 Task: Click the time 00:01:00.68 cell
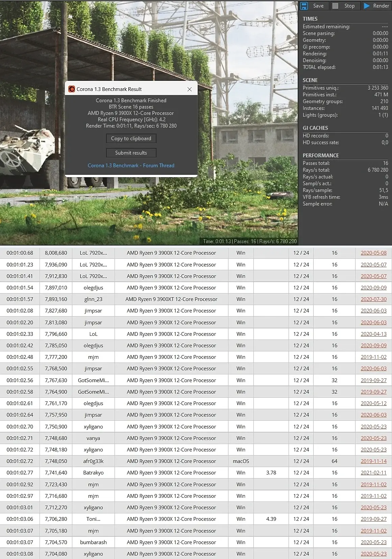point(20,253)
